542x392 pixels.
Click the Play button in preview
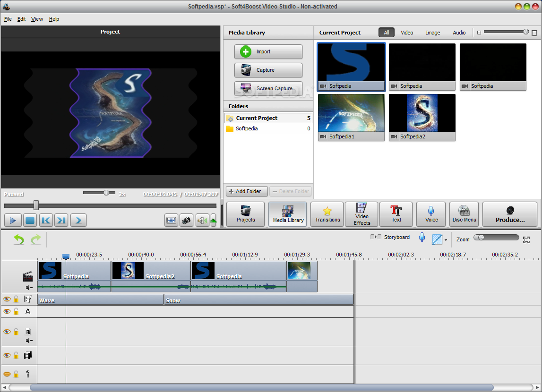pos(13,221)
